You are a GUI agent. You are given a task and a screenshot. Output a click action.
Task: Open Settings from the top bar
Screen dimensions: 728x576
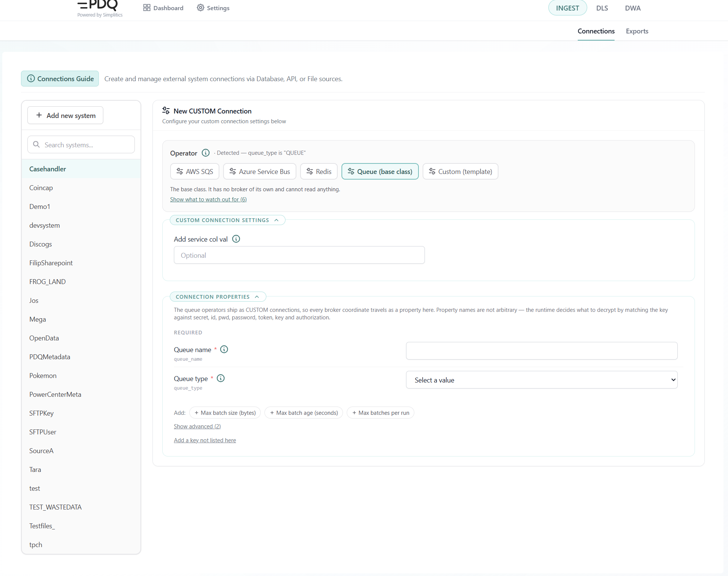pos(213,8)
